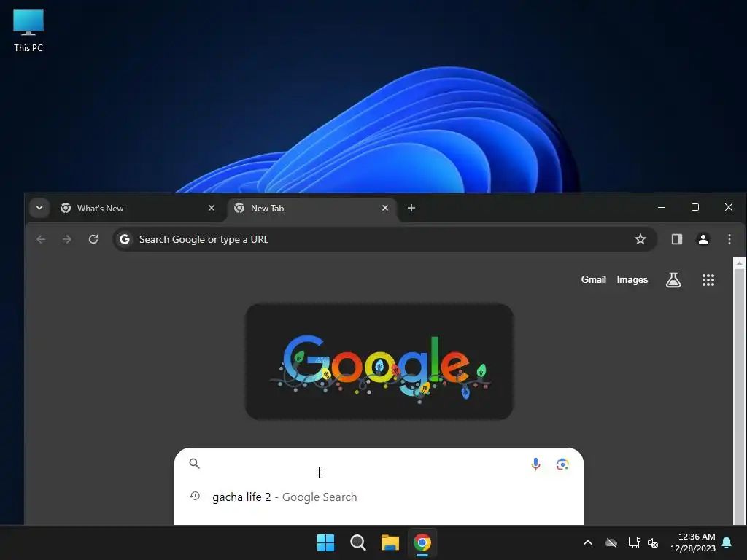Open Search Labs flask icon
Image resolution: width=747 pixels, height=560 pixels.
click(x=673, y=279)
